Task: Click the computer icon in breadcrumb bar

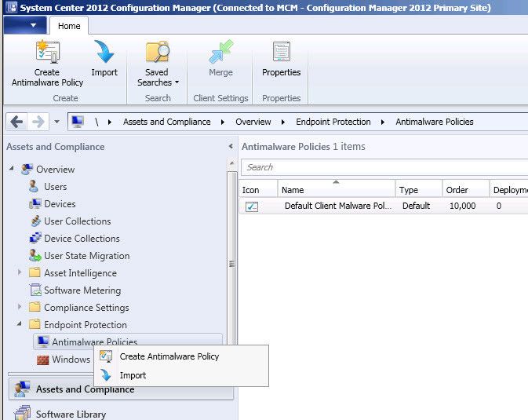Action: tap(78, 122)
